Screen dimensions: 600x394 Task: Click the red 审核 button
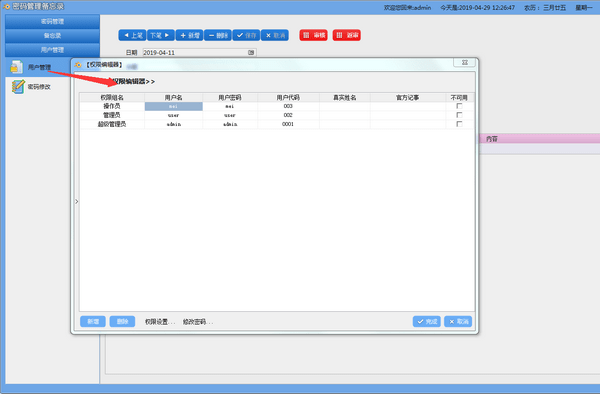[x=313, y=35]
